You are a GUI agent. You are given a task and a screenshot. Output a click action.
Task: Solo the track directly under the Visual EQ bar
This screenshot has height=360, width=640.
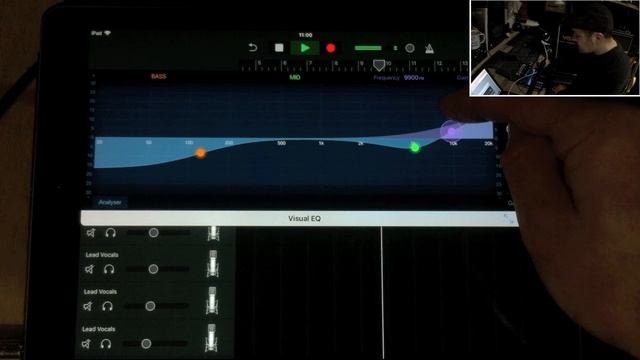click(x=110, y=233)
